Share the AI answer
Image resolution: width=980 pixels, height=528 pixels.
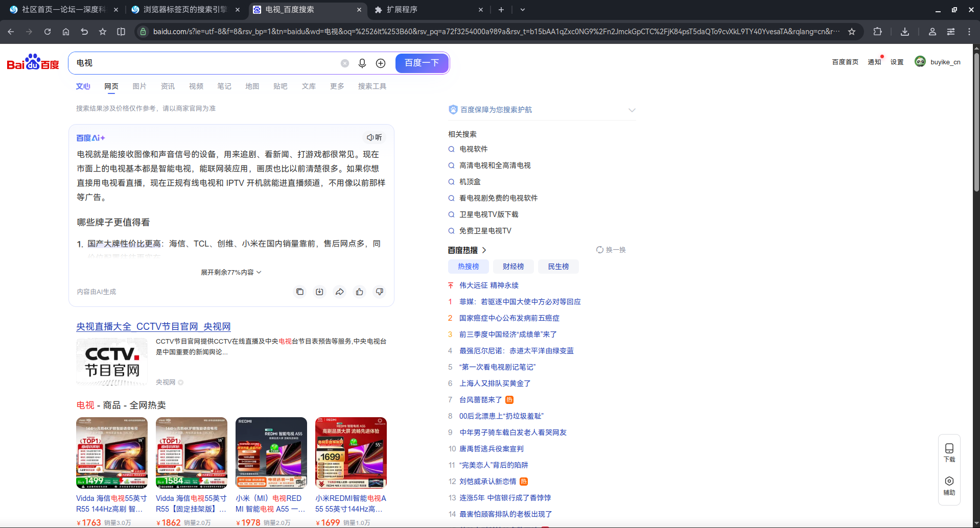point(339,292)
